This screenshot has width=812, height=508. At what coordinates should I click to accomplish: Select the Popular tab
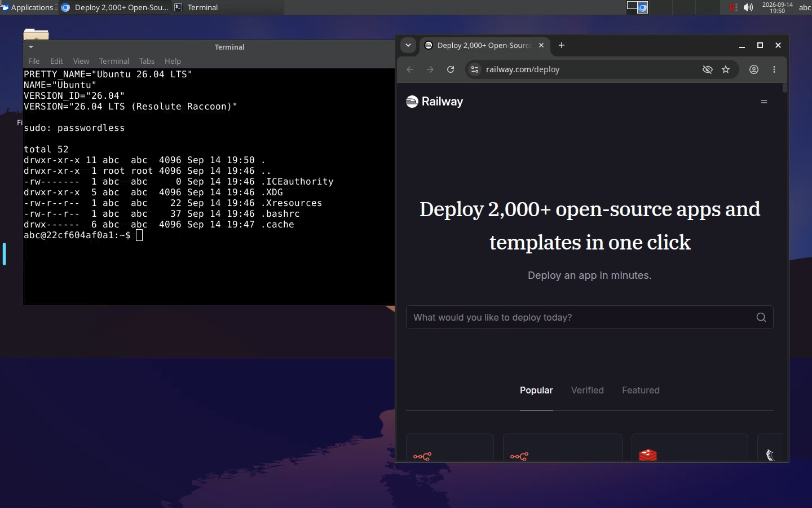tap(536, 391)
